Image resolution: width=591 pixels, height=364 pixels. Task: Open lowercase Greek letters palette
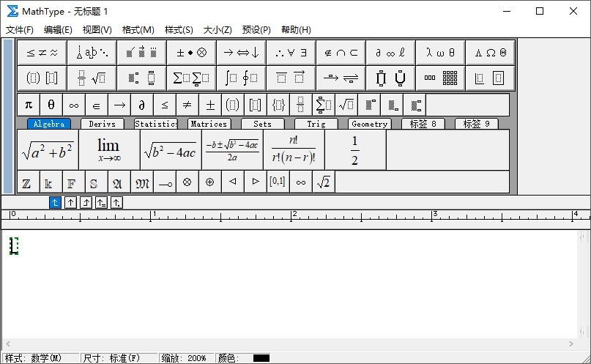pyautogui.click(x=440, y=53)
